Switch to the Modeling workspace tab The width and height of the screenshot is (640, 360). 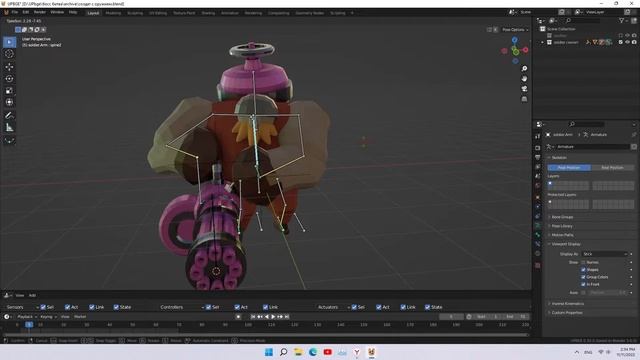click(113, 13)
